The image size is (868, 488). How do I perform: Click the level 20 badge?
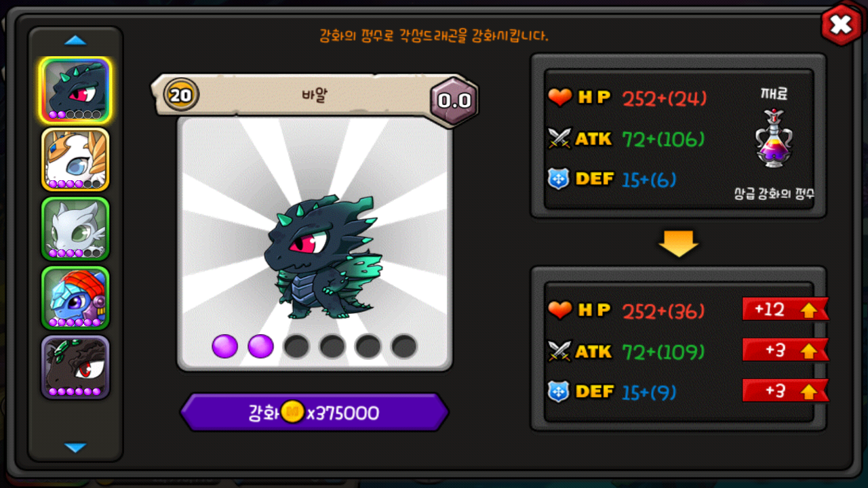click(x=180, y=95)
